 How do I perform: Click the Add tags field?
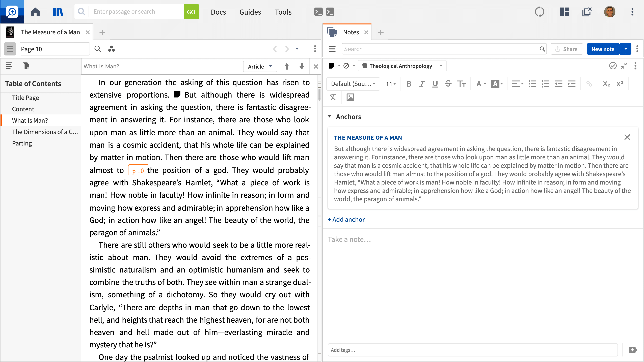(472, 350)
